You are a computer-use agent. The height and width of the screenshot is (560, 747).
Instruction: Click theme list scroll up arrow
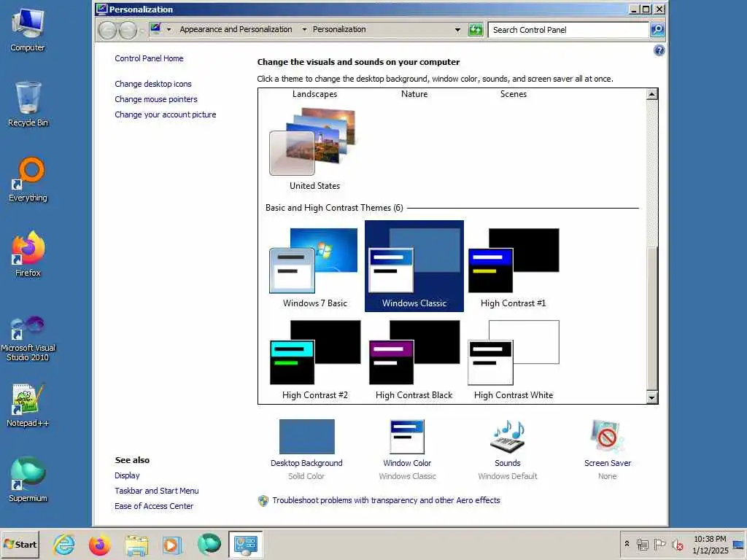point(651,94)
